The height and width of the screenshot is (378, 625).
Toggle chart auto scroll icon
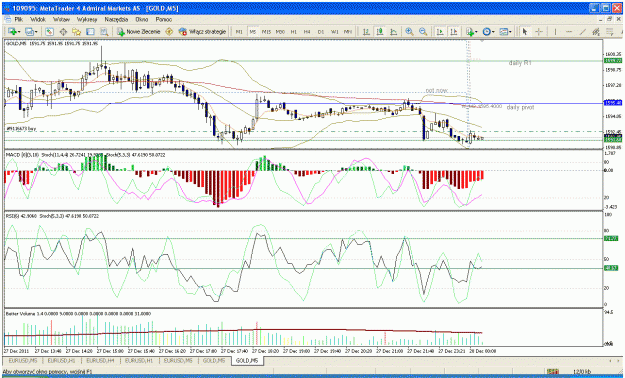click(x=440, y=32)
